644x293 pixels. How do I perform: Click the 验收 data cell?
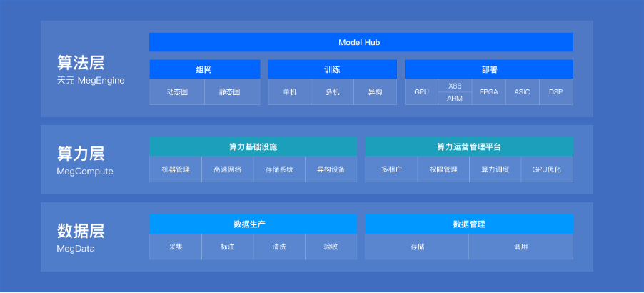click(331, 247)
